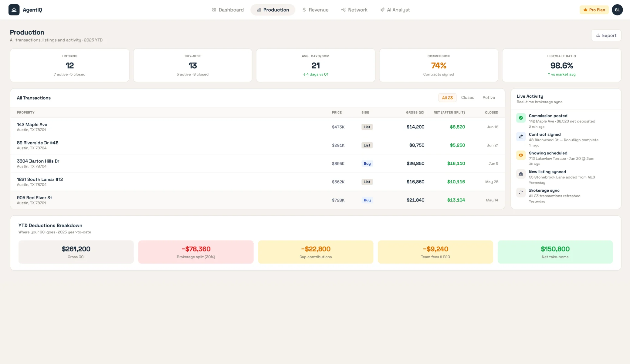The height and width of the screenshot is (364, 630).
Task: Click the List/Sale Ratio 98.6% card
Action: [561, 65]
